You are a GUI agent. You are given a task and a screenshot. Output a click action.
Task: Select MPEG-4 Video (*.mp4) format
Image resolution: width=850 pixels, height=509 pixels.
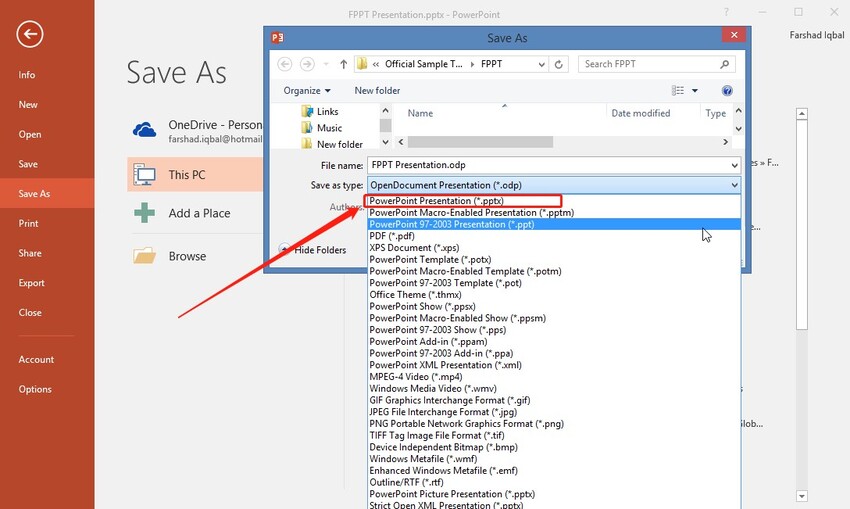pyautogui.click(x=553, y=377)
